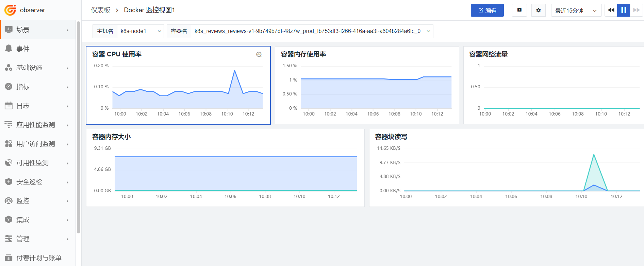This screenshot has width=644, height=266.
Task: Click the 管理 sliders icon
Action: point(9,239)
